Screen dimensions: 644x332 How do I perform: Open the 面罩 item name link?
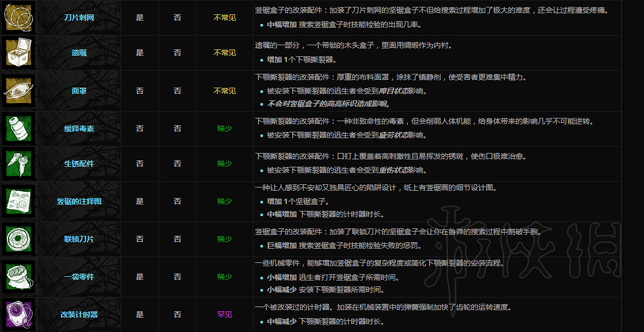click(80, 90)
